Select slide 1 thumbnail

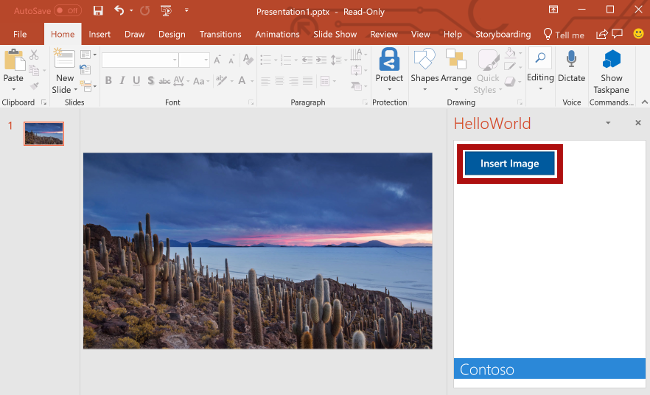pos(44,133)
